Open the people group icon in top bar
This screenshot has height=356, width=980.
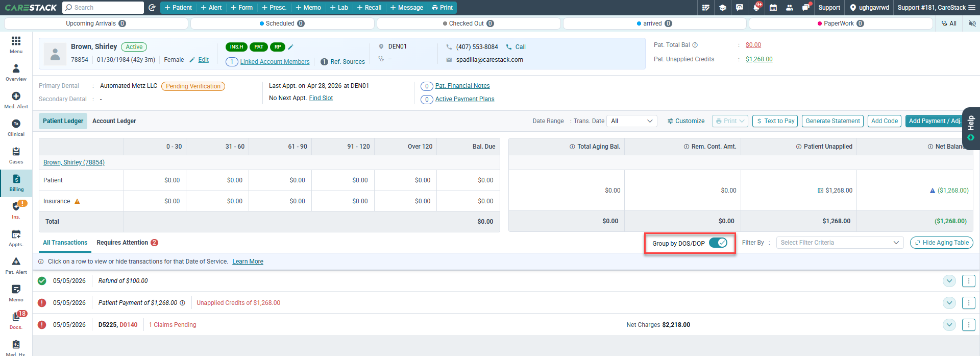coord(790,8)
